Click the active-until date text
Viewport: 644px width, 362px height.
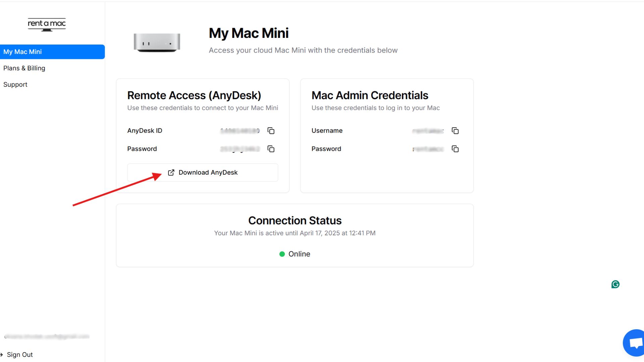point(295,233)
